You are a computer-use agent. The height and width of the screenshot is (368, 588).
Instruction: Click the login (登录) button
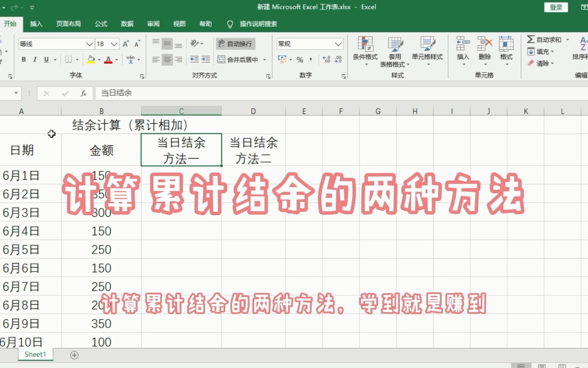pyautogui.click(x=556, y=7)
